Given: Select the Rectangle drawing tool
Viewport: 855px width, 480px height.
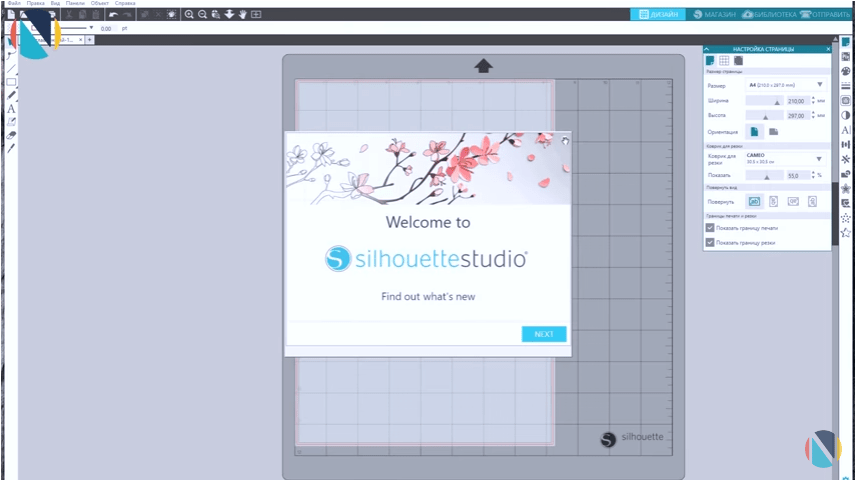Looking at the screenshot, I should [11, 82].
